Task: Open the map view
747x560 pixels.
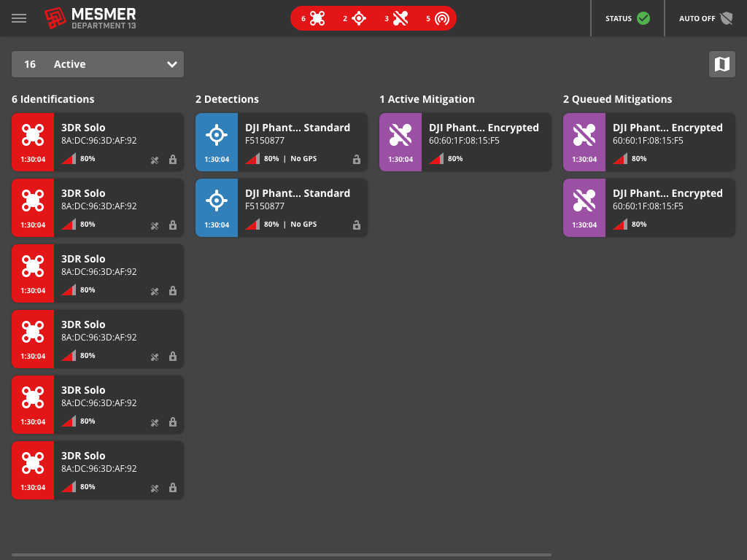Action: (721, 64)
